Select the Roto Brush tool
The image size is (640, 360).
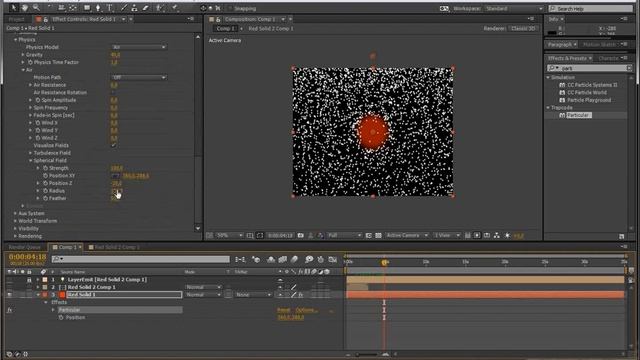pyautogui.click(x=160, y=8)
